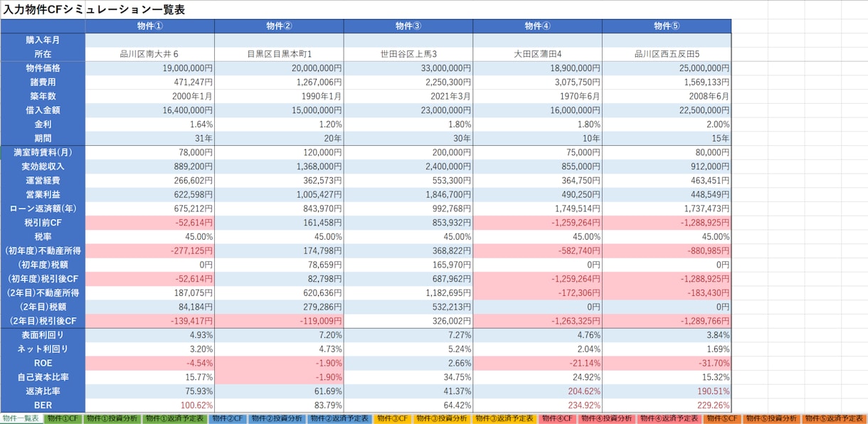Open the 物件①CF sheet tab

tap(63, 418)
